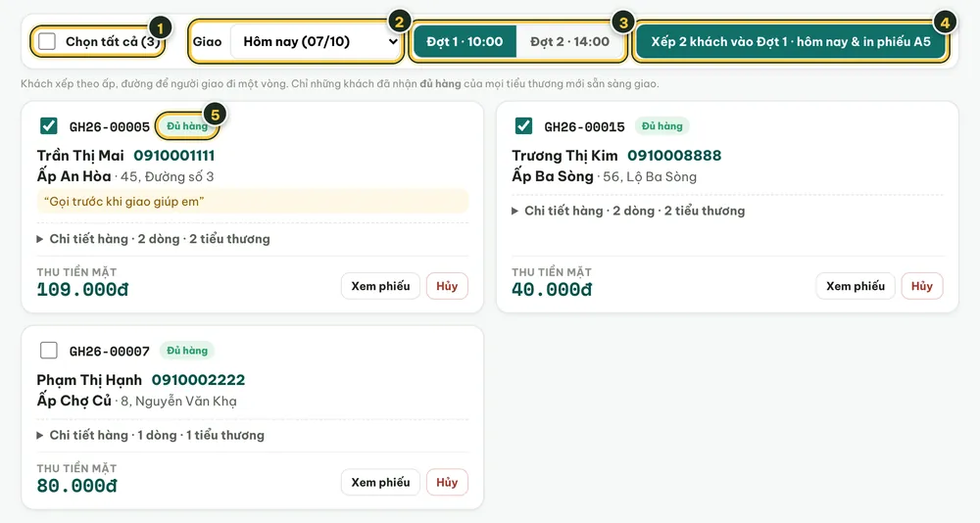980x523 pixels.
Task: Click phone number 0910008888
Action: pyautogui.click(x=674, y=156)
